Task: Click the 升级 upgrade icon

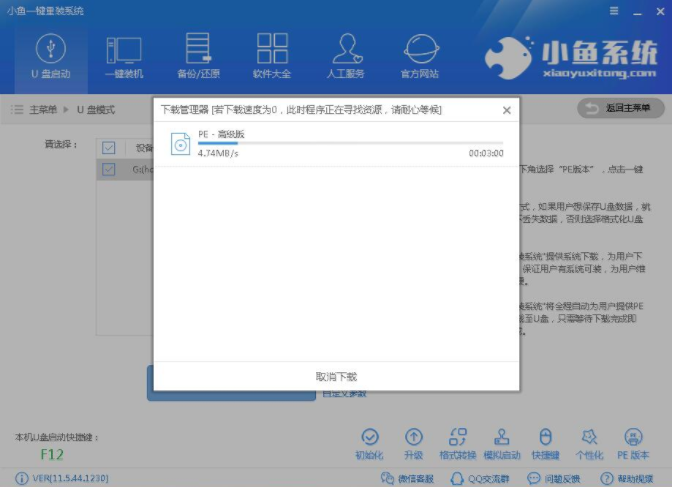Action: point(413,437)
